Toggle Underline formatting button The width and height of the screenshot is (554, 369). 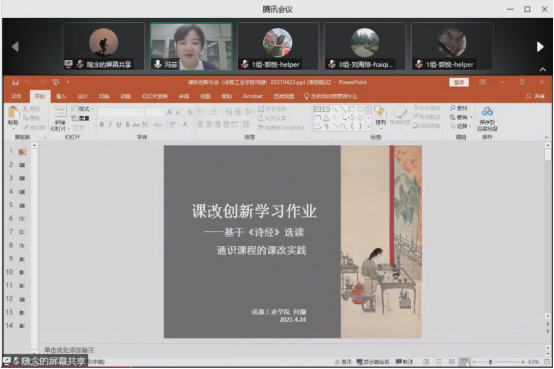[x=119, y=124]
